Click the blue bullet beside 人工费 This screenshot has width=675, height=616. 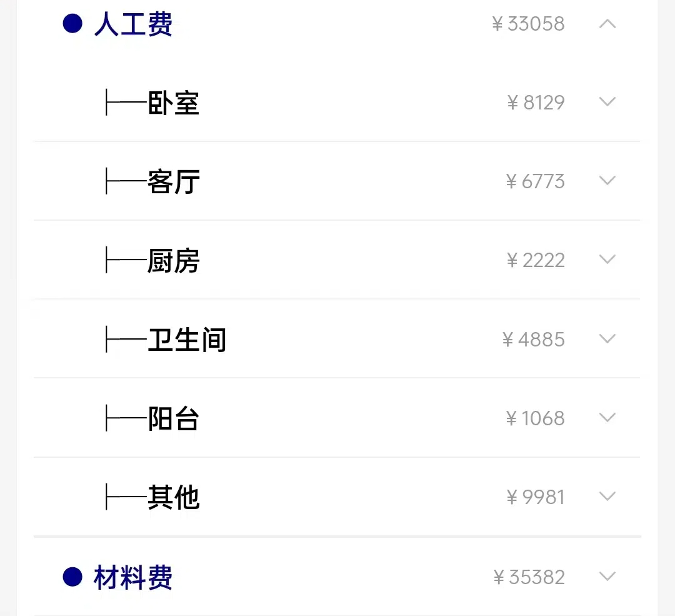coord(72,24)
